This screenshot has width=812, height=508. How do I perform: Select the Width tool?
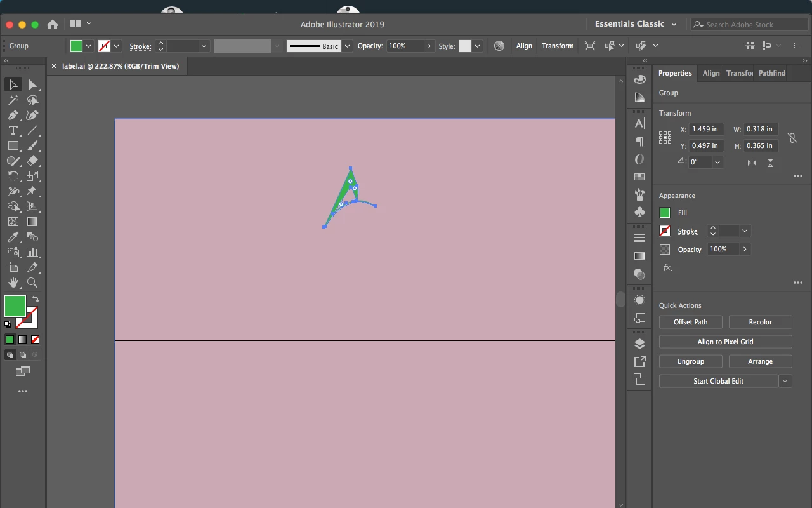(x=13, y=191)
